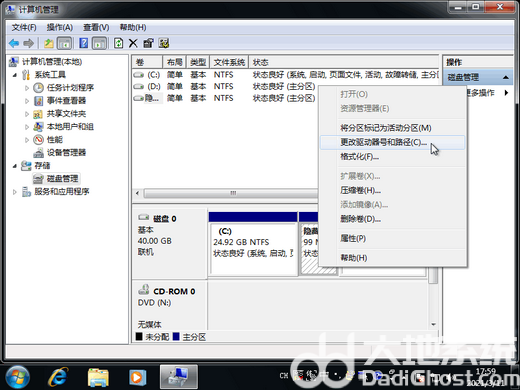Click the 卷 column header
This screenshot has height=390, width=520.
[x=147, y=62]
